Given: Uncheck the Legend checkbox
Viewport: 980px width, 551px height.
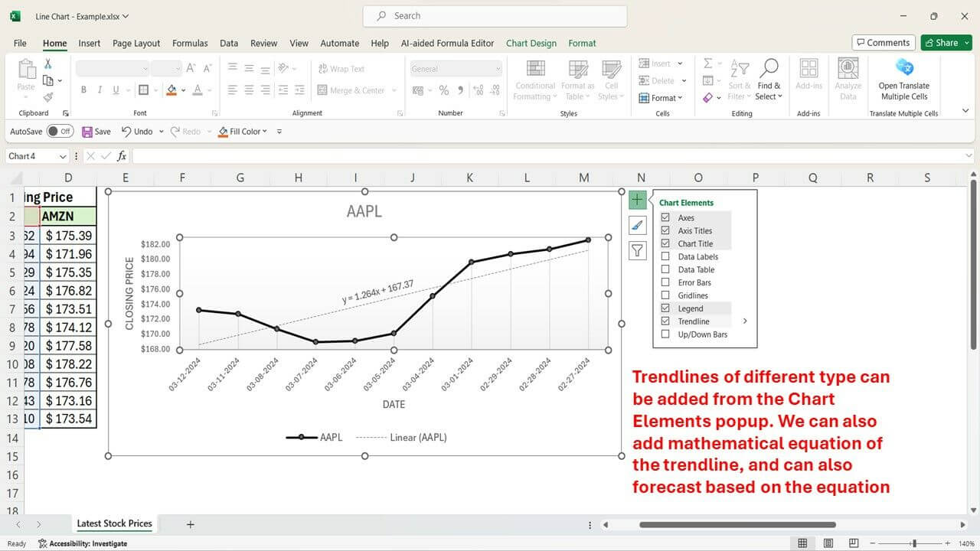Looking at the screenshot, I should [665, 308].
